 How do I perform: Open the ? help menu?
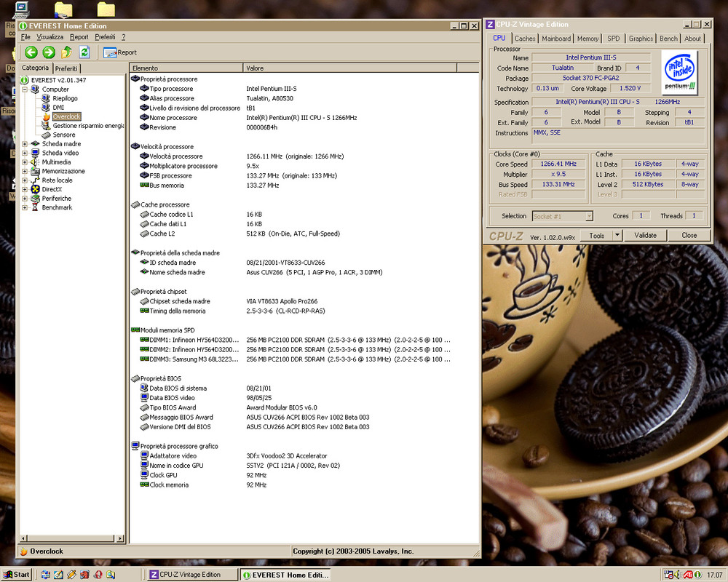point(124,37)
